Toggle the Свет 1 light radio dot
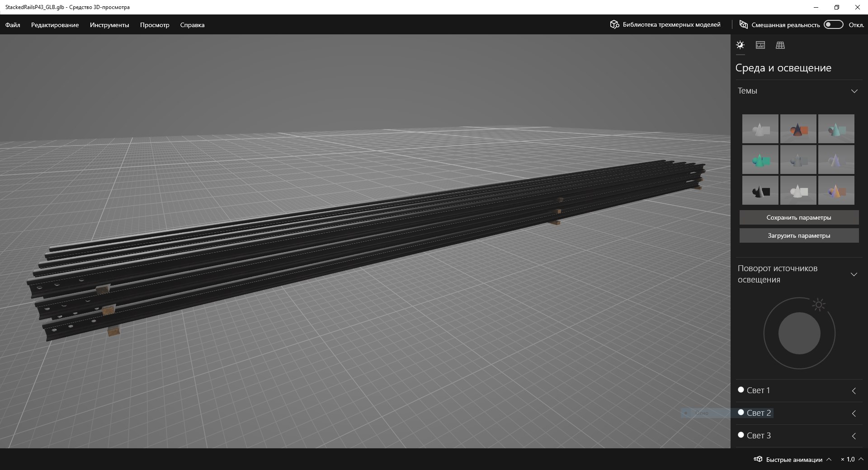 pos(741,390)
